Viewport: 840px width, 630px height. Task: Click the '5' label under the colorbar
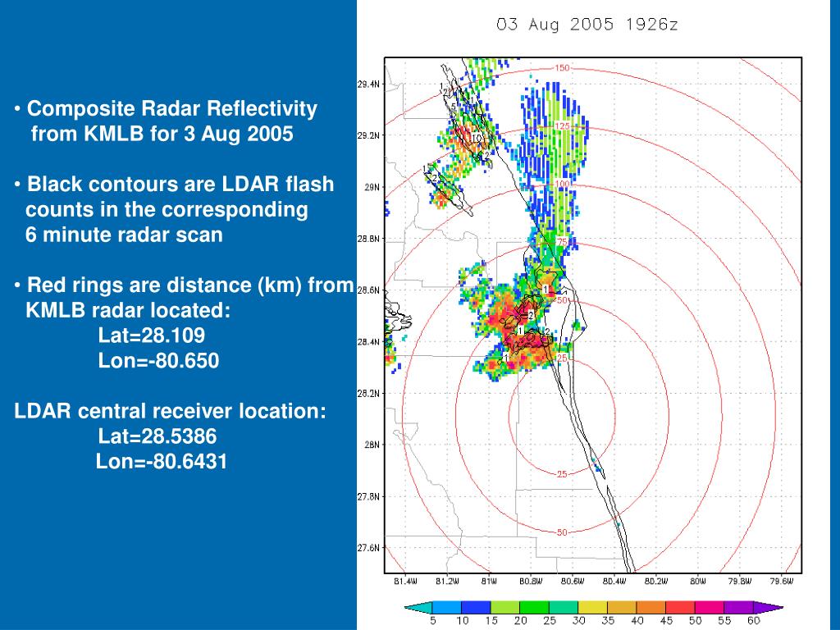[x=433, y=620]
